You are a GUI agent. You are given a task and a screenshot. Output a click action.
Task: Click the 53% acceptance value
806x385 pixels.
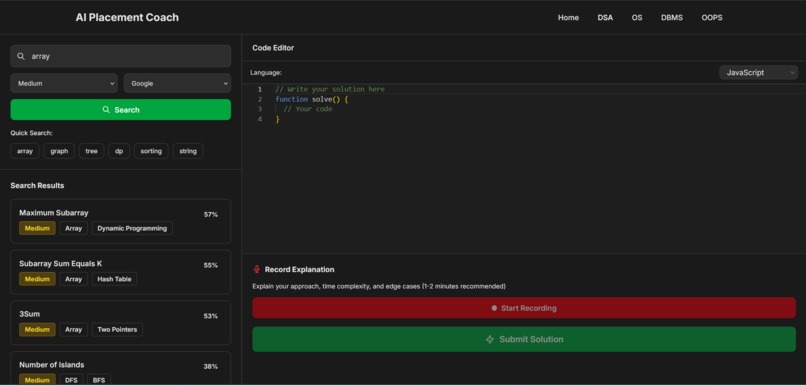tap(211, 316)
